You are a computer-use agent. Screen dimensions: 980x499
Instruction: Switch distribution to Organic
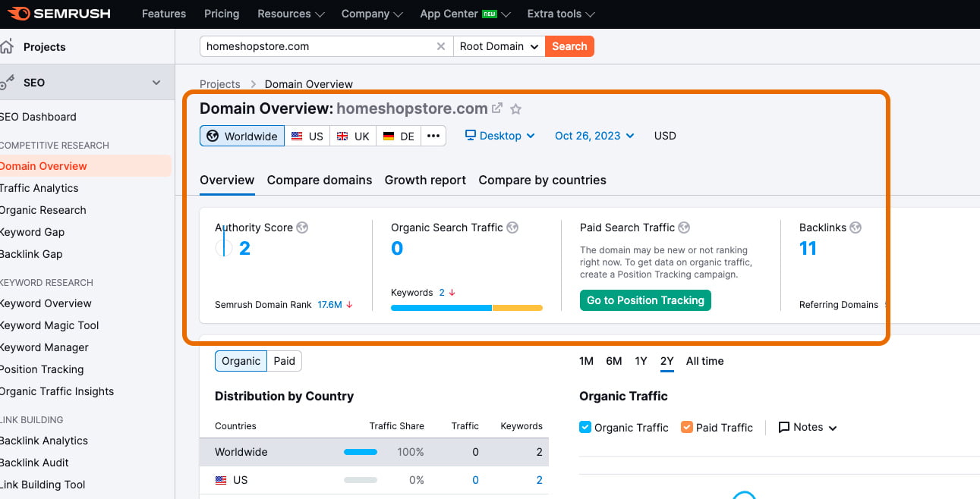(x=241, y=361)
